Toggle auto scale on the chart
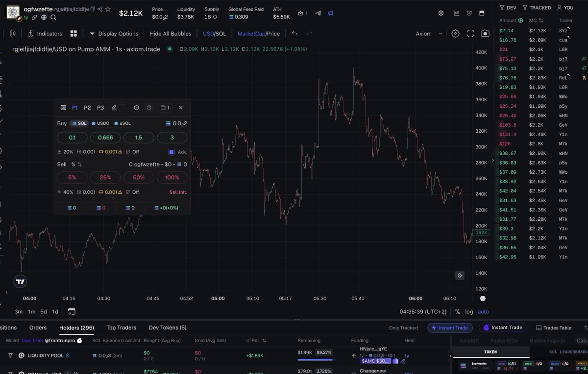 (483, 311)
